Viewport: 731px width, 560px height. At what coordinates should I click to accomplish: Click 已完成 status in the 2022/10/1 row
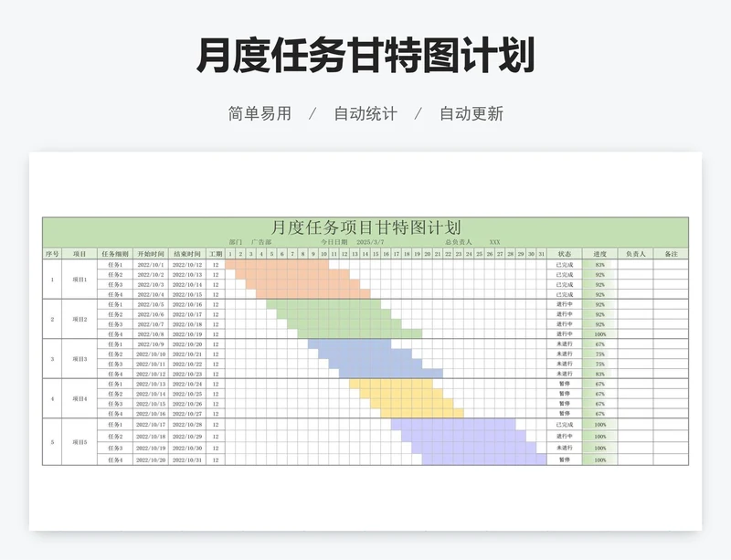tap(565, 265)
